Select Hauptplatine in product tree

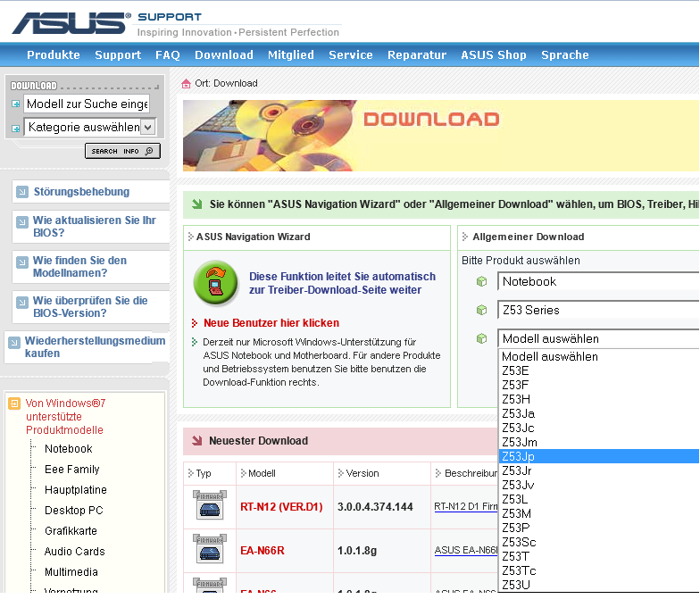point(75,489)
